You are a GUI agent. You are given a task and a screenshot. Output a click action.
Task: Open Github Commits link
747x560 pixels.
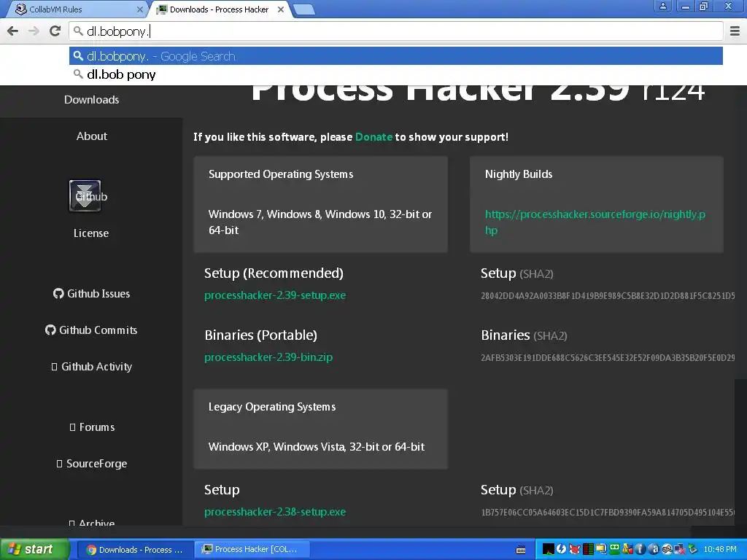click(91, 330)
